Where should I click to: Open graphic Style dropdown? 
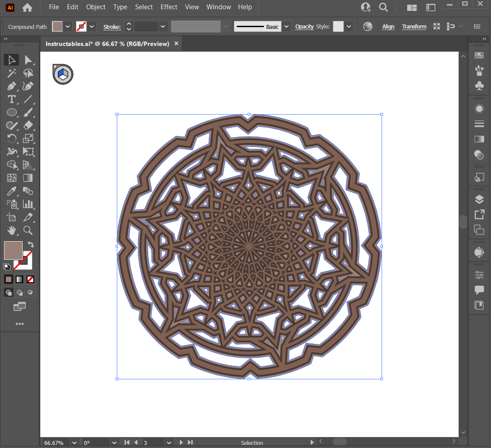click(x=348, y=27)
